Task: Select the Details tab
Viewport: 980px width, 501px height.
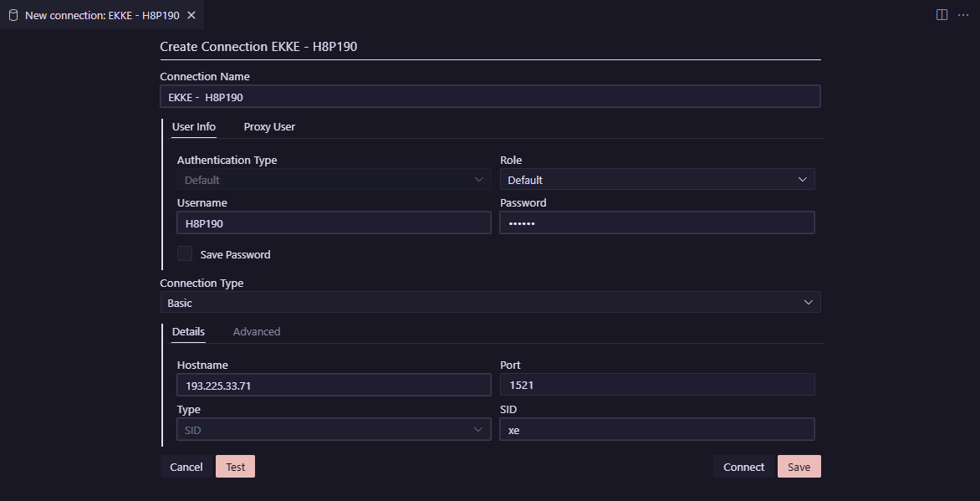Action: (188, 331)
